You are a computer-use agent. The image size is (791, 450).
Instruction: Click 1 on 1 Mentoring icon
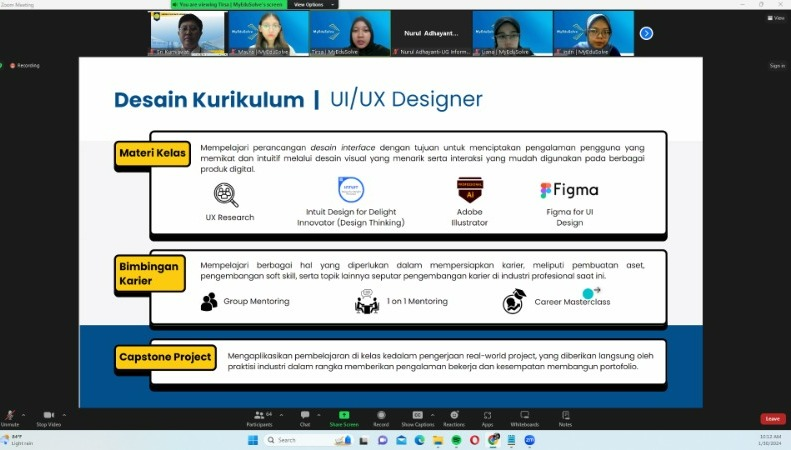point(367,302)
